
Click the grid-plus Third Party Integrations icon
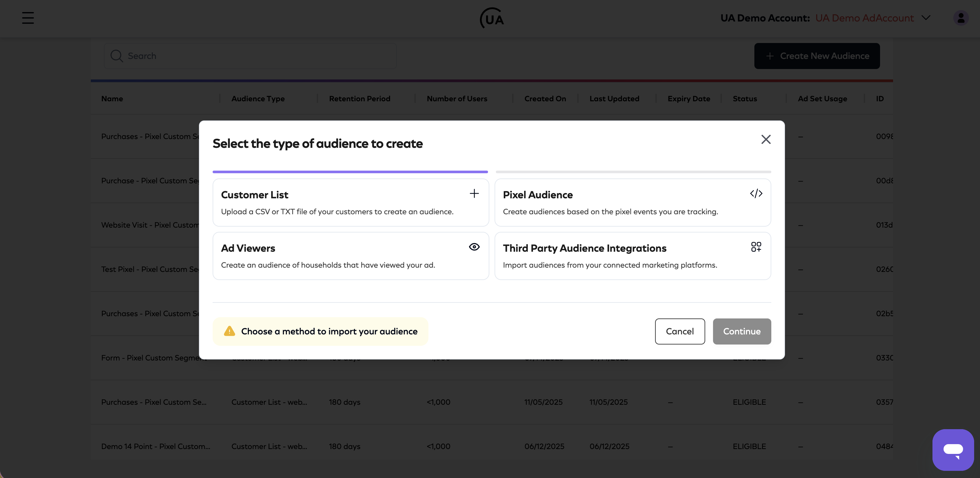(x=756, y=246)
